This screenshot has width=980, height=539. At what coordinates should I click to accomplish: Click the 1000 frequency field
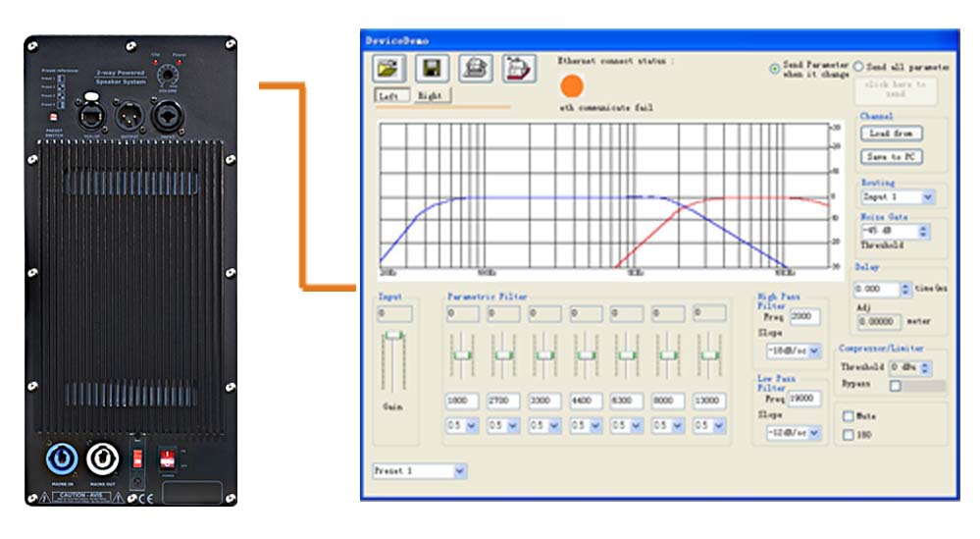tap(462, 401)
